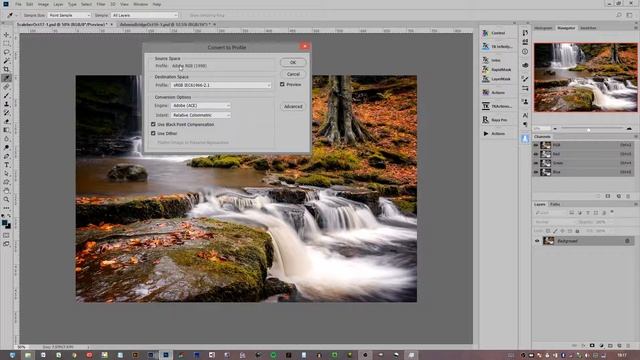Image resolution: width=640 pixels, height=360 pixels.
Task: Open the Filter menu
Action: (x=101, y=4)
